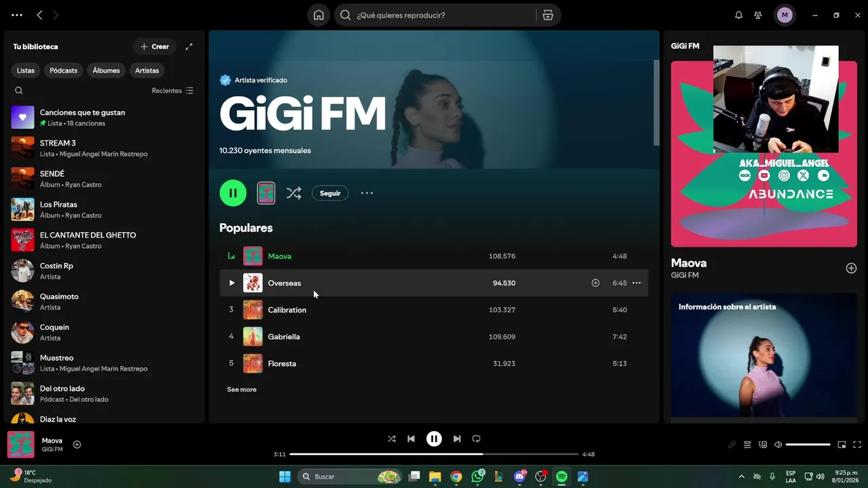
Task: Filter library by Artistas
Action: click(x=147, y=70)
